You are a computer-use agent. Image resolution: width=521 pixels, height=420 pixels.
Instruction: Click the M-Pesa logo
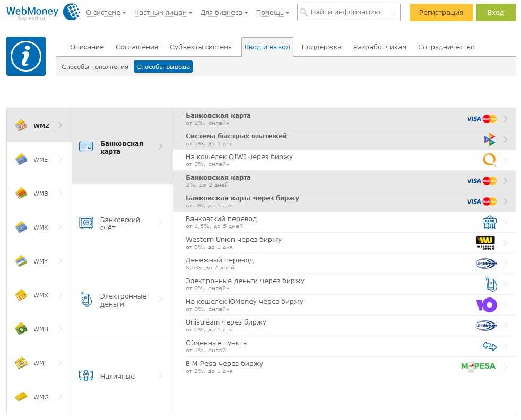478,367
